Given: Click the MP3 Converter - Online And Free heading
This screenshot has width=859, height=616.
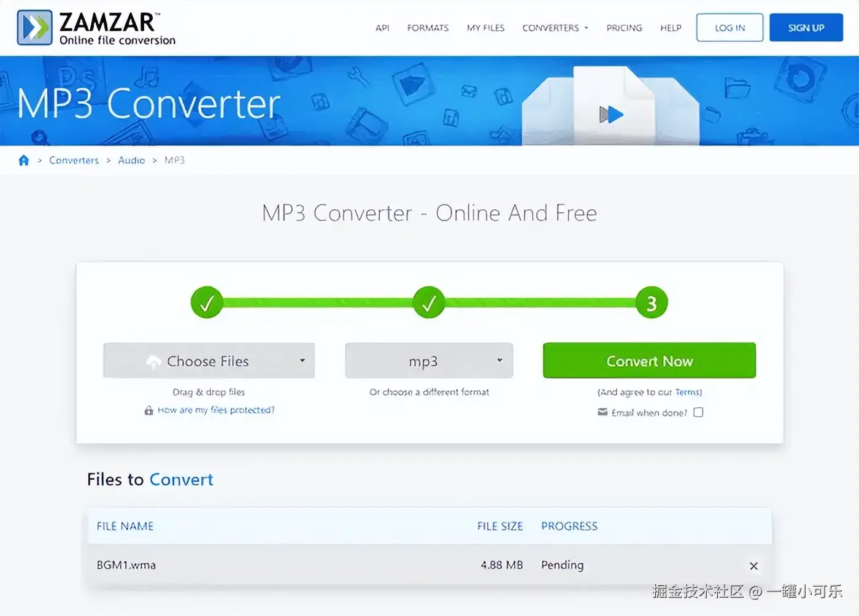Looking at the screenshot, I should (429, 213).
